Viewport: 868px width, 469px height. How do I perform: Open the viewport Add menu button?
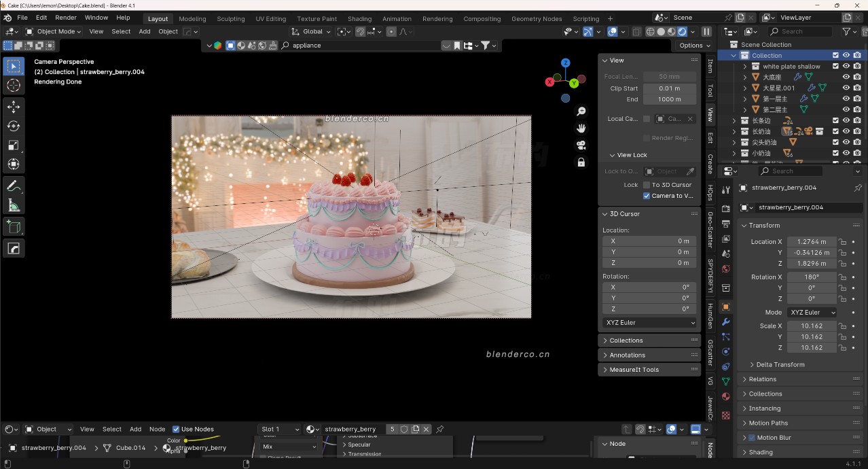click(145, 31)
